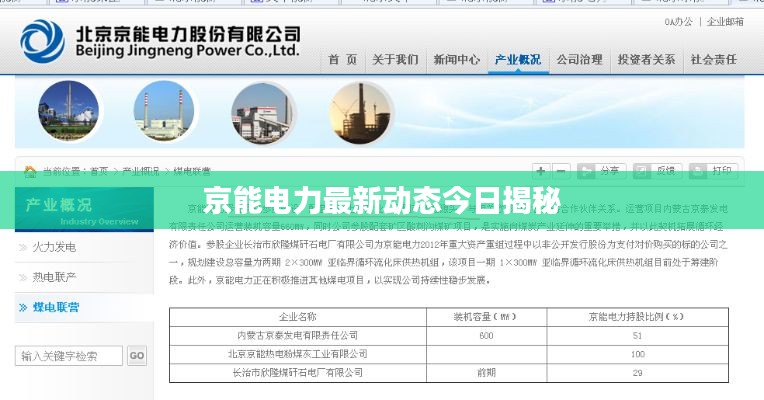The height and width of the screenshot is (400, 764).
Task: Click the font size decrease minus button
Action: (x=562, y=171)
